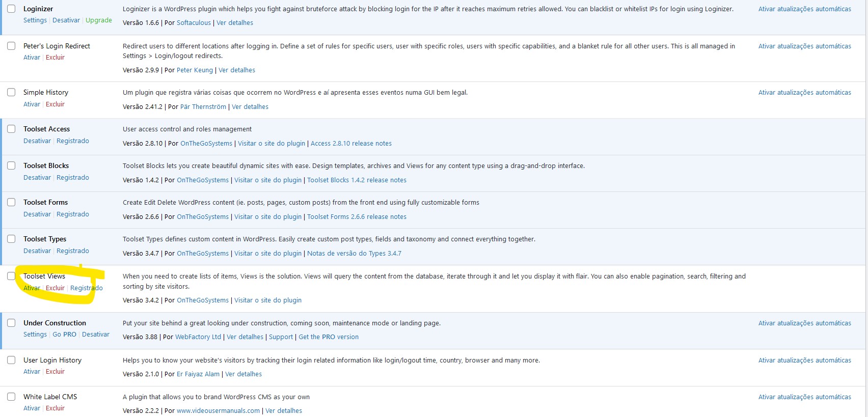Delete the Peter's Login Redirect plugin
This screenshot has width=868, height=417.
55,58
